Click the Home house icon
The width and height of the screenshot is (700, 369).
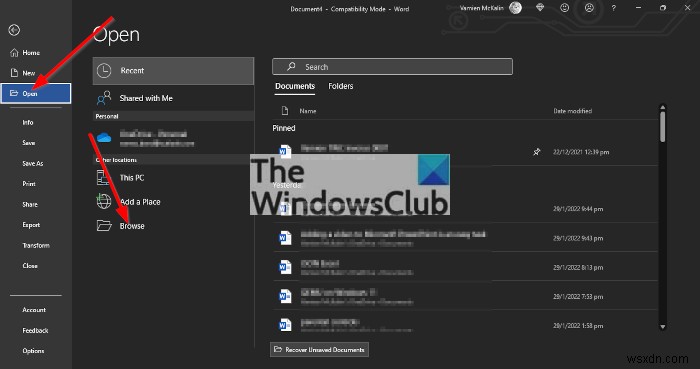coord(14,53)
